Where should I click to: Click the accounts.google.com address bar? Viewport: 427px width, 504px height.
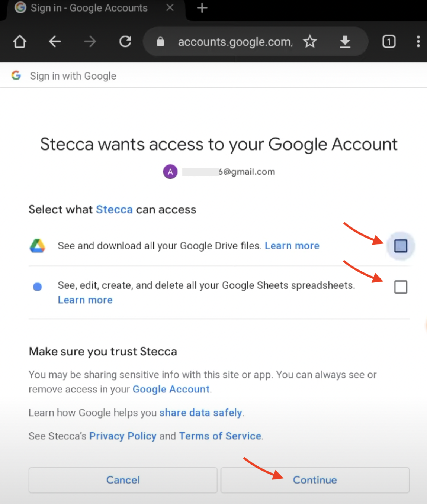pyautogui.click(x=235, y=42)
